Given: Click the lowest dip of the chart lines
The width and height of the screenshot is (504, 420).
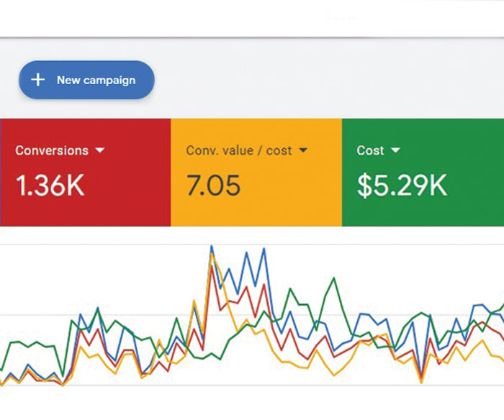Looking at the screenshot, I should pos(421,380).
